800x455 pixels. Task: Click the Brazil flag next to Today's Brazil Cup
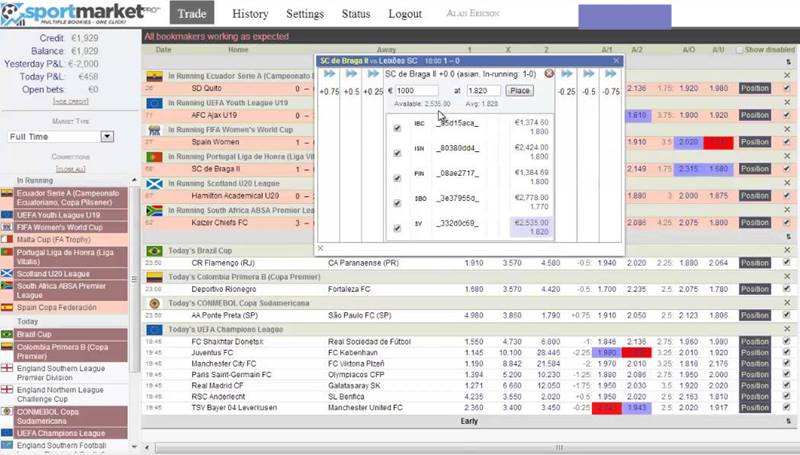coord(154,251)
